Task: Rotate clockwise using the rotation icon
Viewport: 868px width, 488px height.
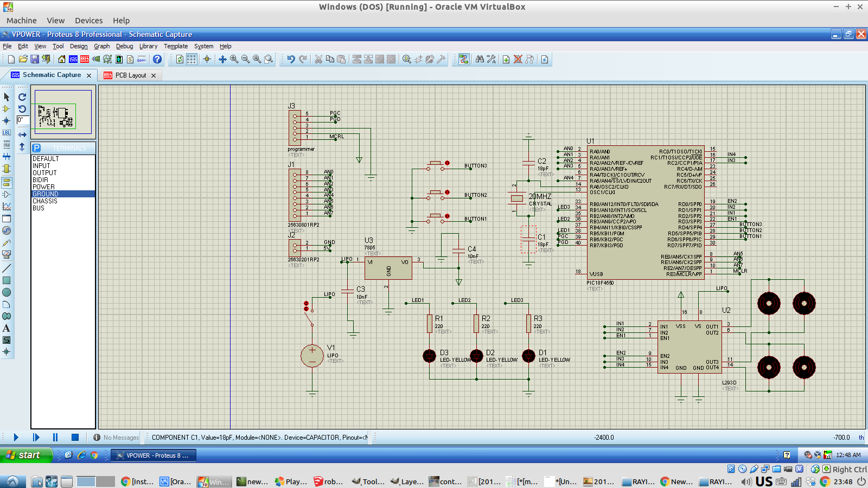Action: click(22, 97)
